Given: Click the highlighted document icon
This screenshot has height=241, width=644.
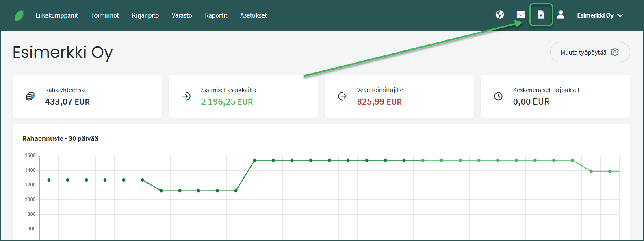Looking at the screenshot, I should tap(541, 15).
